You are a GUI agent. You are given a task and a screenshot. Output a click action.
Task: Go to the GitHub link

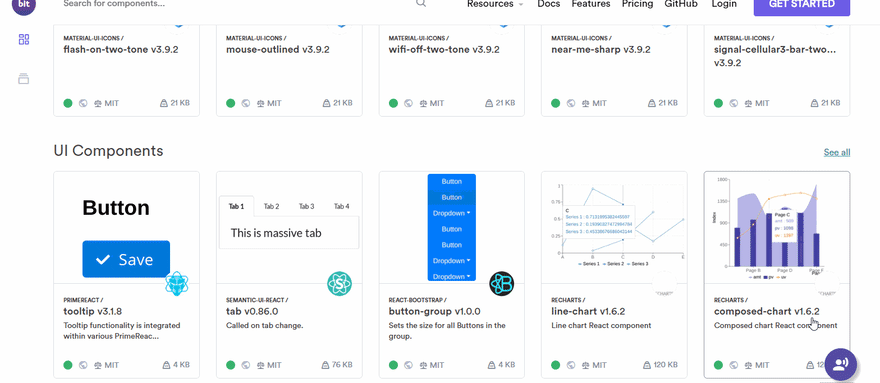[681, 4]
